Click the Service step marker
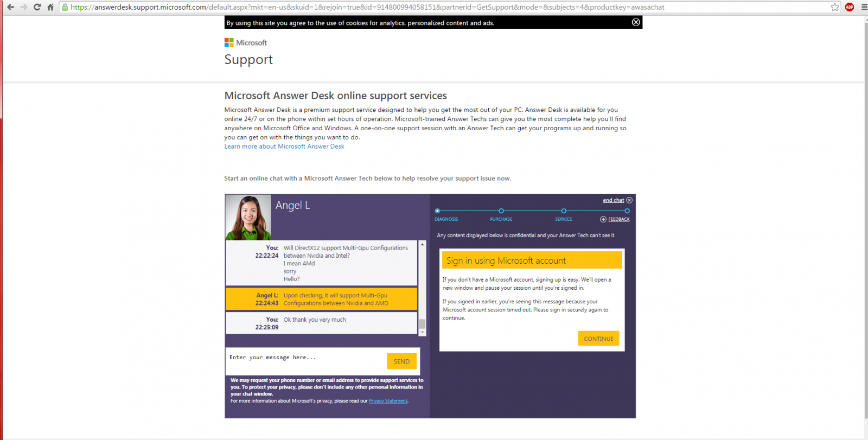868x440 pixels. [x=564, y=211]
